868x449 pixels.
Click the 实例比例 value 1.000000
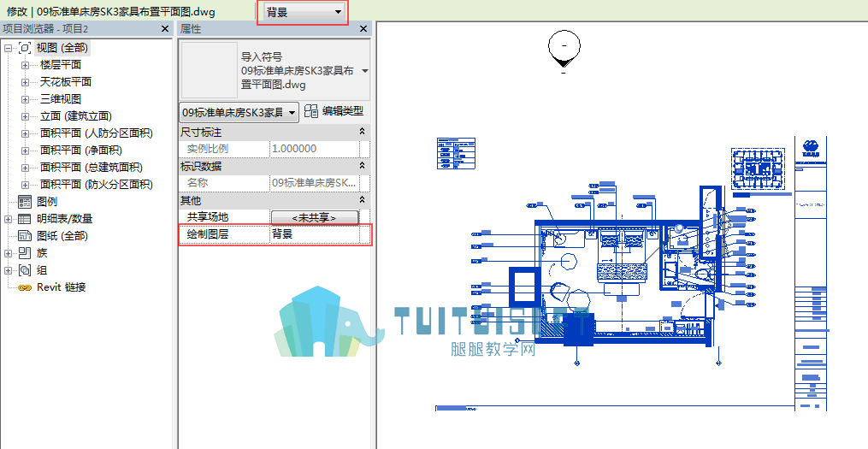click(x=315, y=149)
